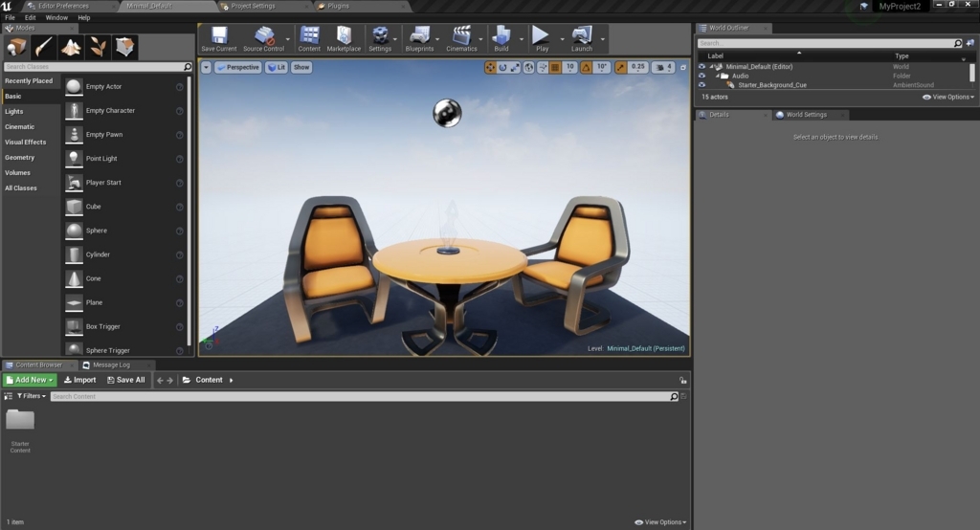Select the Paint mode brush icon
This screenshot has height=530, width=980.
coord(43,47)
